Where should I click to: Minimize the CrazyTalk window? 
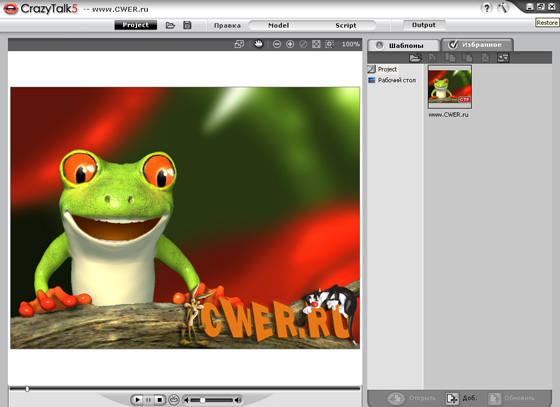click(x=530, y=6)
